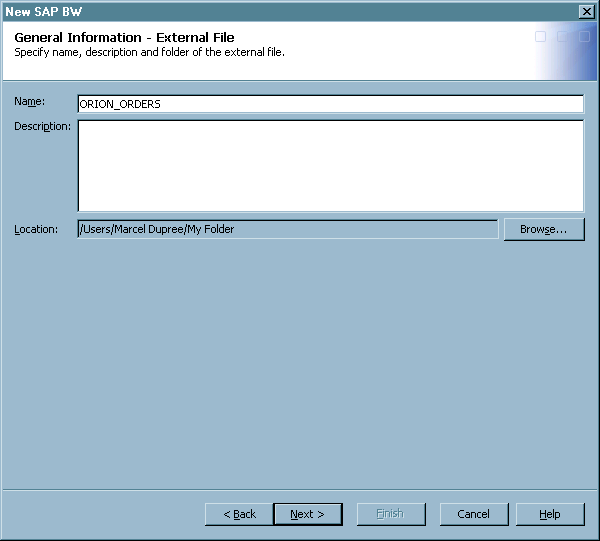
Task: Click the 'Specify name, description and folder' subtitle
Action: [x=150, y=52]
